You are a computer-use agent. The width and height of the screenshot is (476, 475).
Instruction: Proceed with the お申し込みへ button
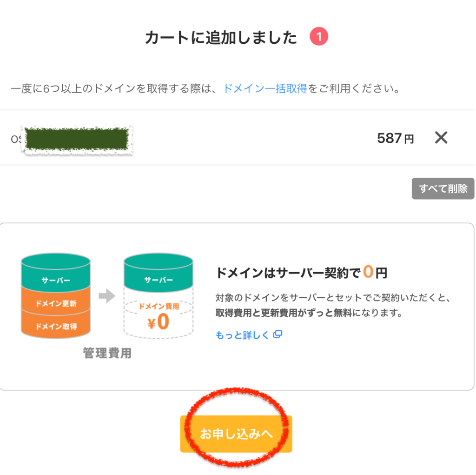[x=236, y=434]
